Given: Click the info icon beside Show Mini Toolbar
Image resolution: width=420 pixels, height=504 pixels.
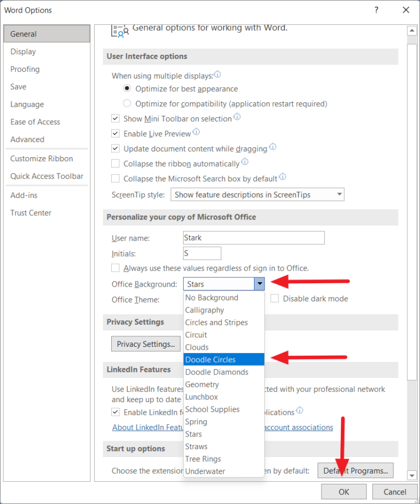Looking at the screenshot, I should pos(237,117).
